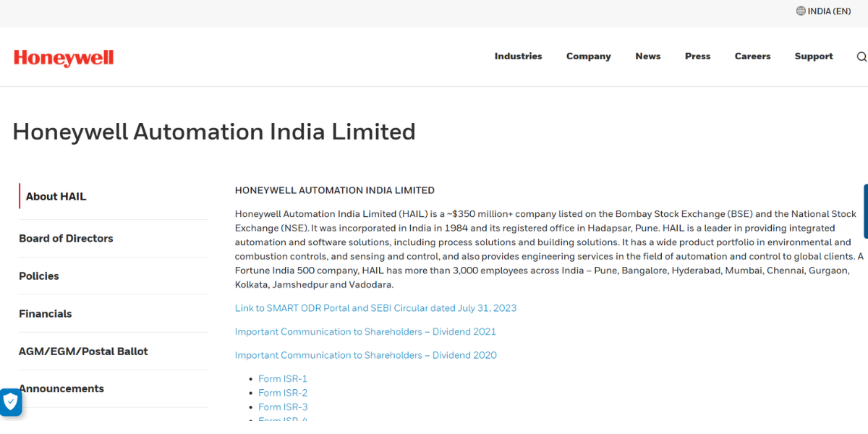The image size is (868, 434).
Task: View the Policies section
Action: pos(39,276)
